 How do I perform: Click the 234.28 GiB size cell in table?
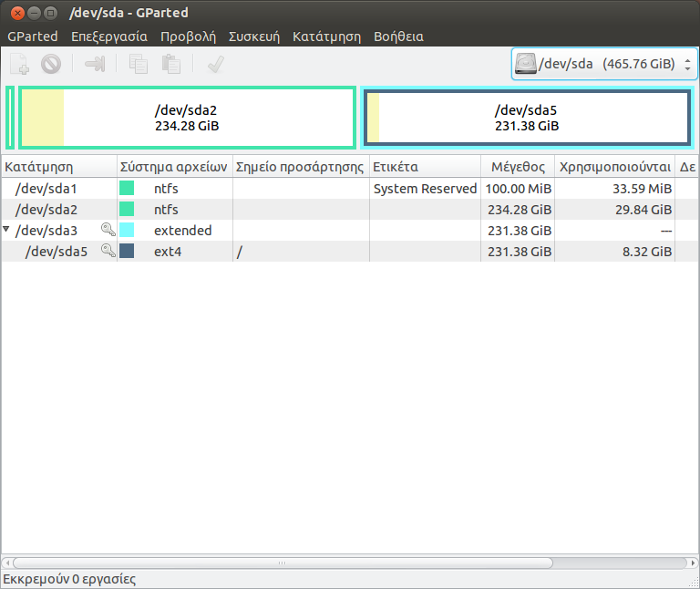pyautogui.click(x=520, y=210)
